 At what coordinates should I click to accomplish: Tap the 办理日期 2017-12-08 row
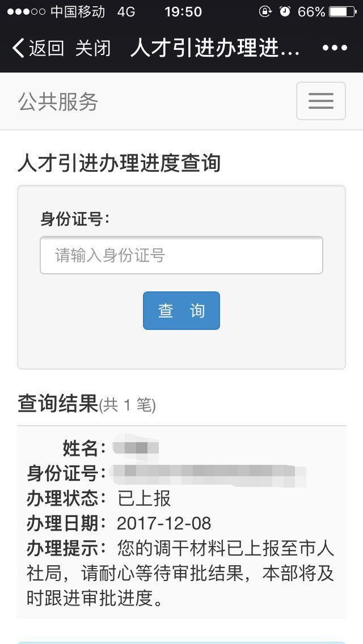coord(119,524)
